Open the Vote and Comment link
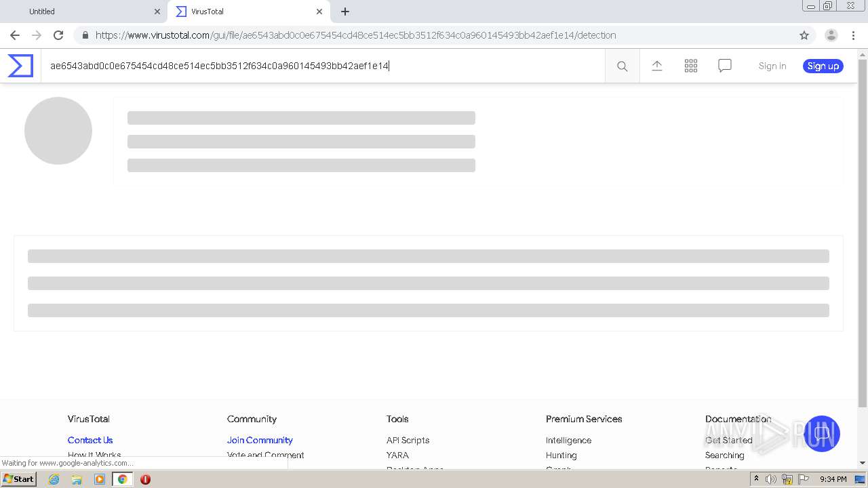 coord(265,455)
